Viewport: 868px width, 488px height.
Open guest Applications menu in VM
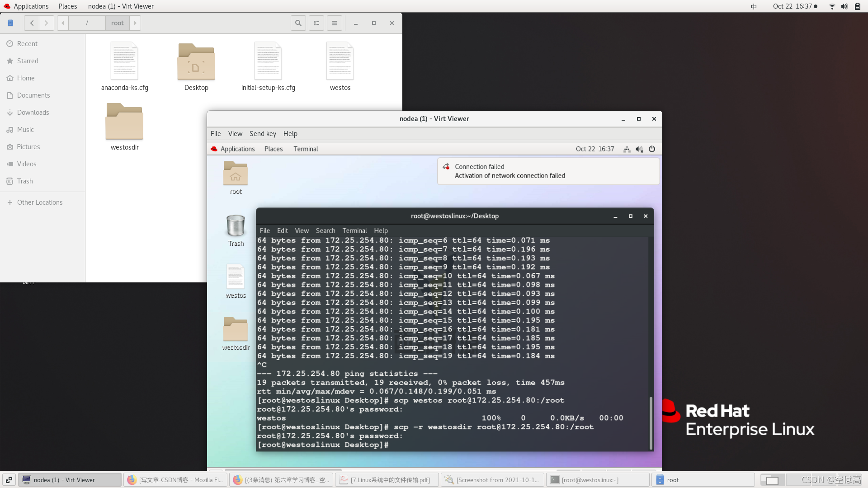pyautogui.click(x=233, y=149)
